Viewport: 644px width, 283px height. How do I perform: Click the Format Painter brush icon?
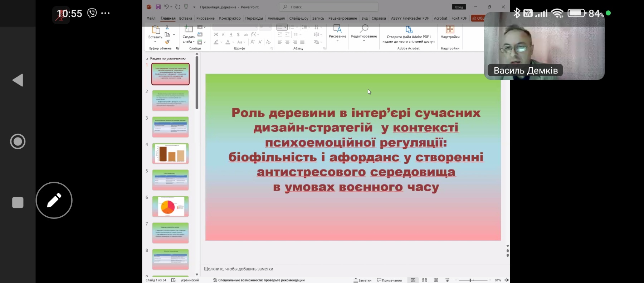(x=167, y=42)
